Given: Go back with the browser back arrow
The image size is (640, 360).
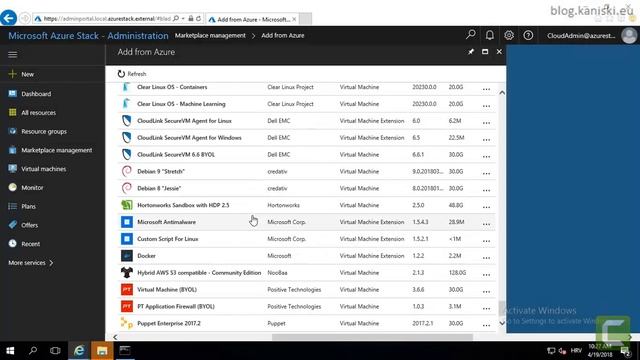Looking at the screenshot, I should coord(9,18).
